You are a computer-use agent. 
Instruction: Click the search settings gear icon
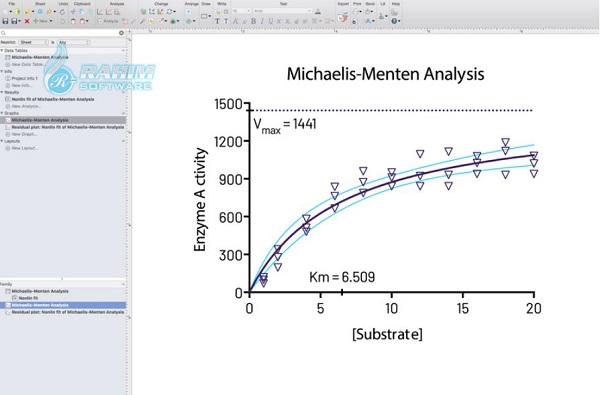coord(121,33)
